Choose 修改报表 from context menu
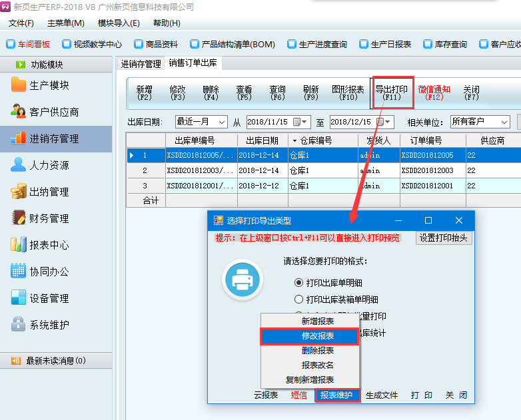The image size is (521, 420). [x=310, y=336]
